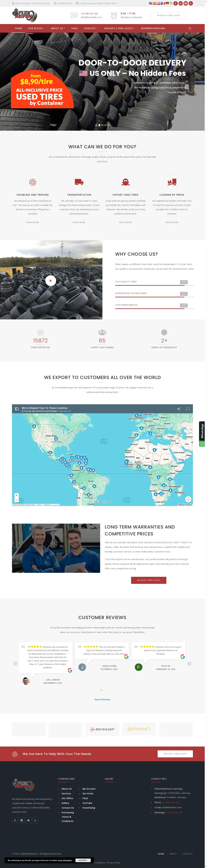Zoom in on the Google map
207x868 pixels.
17,495
